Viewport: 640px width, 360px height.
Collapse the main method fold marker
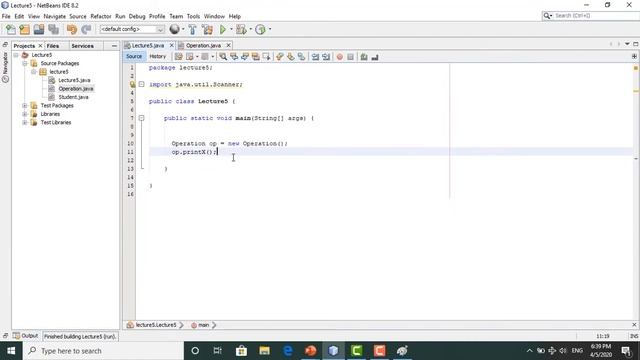(142, 118)
